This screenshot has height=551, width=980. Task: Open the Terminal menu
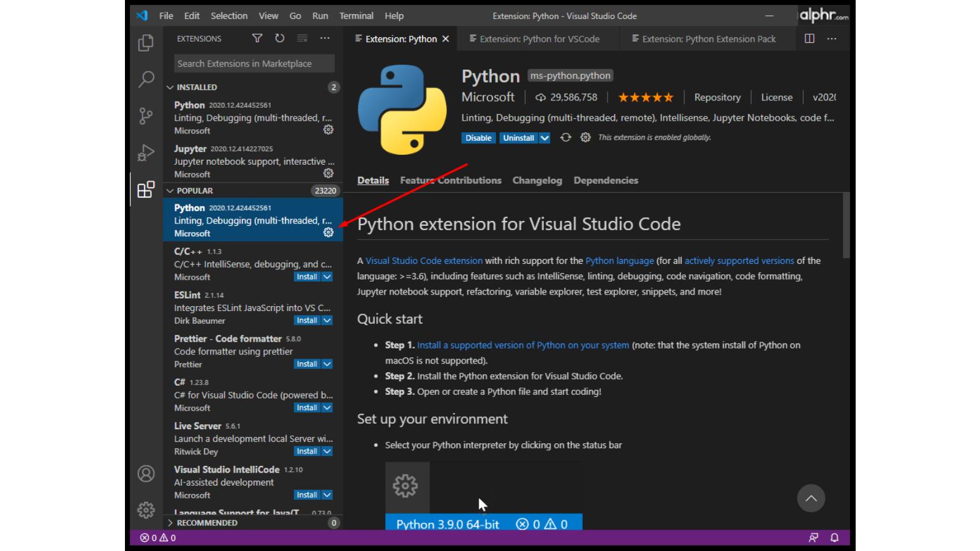click(x=356, y=16)
